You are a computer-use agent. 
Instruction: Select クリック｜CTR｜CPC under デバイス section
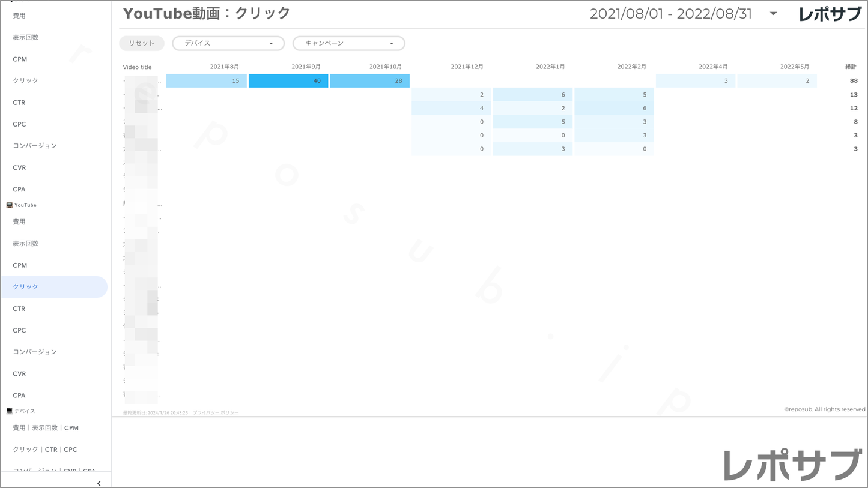click(45, 450)
